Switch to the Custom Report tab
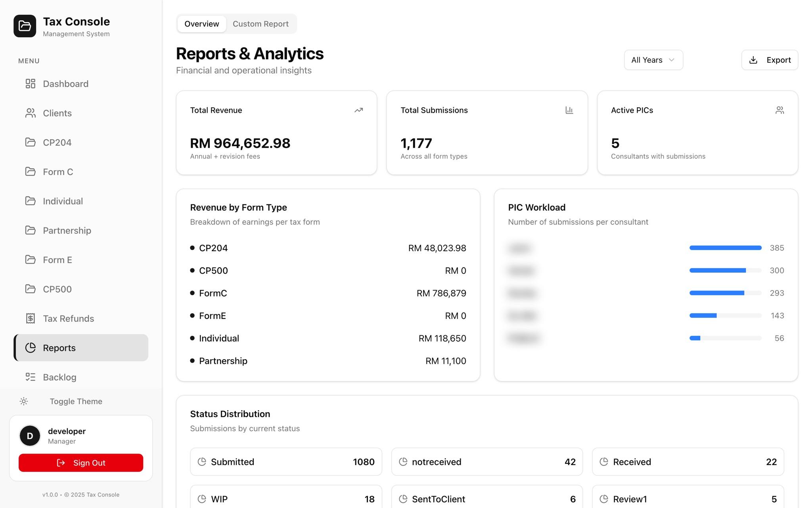Screen dimensions: 812x508 [260, 24]
